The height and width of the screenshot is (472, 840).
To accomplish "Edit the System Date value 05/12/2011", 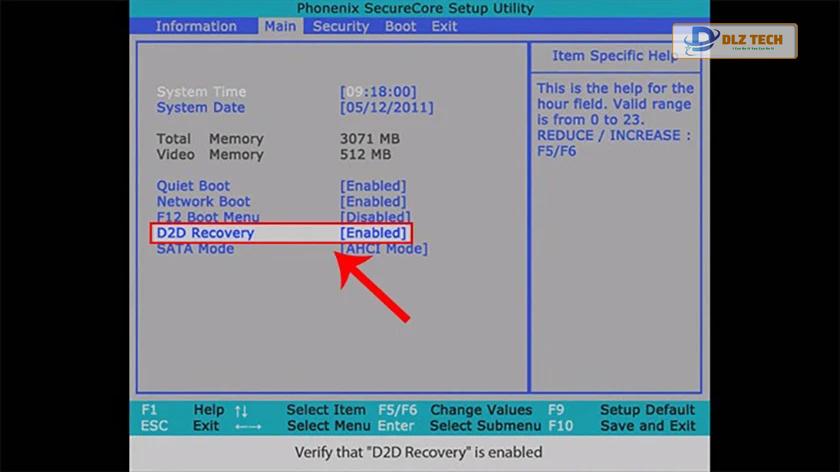I will click(x=386, y=107).
